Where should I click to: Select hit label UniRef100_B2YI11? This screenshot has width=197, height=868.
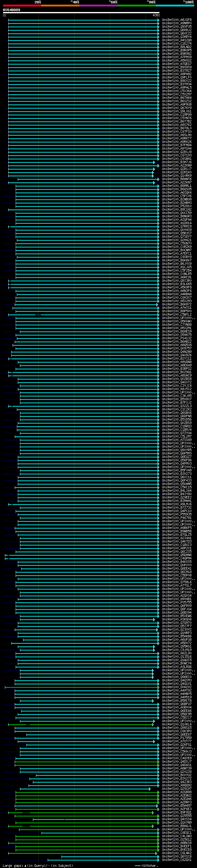point(177,358)
